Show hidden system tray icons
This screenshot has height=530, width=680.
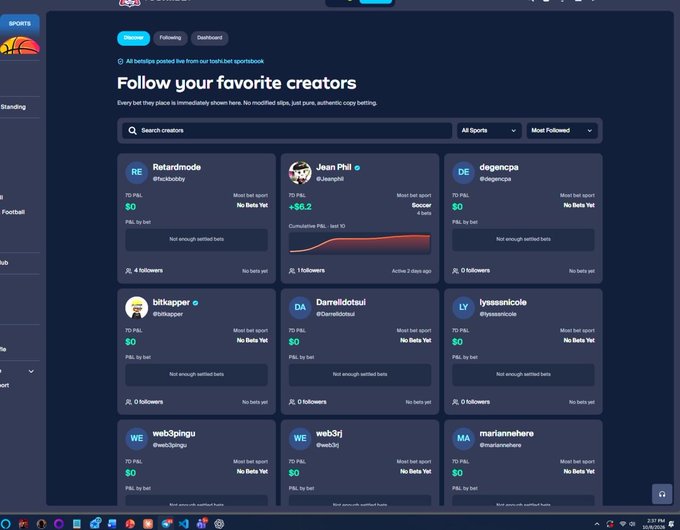(597, 524)
